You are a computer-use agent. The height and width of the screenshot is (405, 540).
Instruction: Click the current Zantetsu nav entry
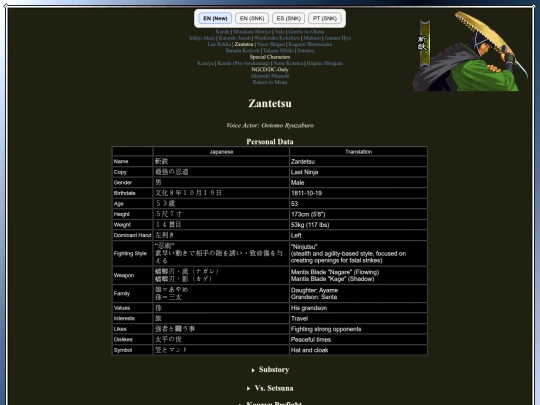point(244,44)
